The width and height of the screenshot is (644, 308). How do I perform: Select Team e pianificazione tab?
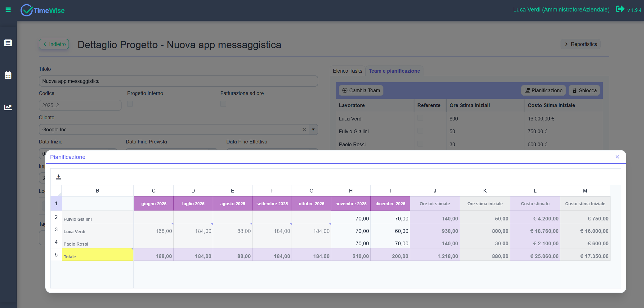(394, 71)
